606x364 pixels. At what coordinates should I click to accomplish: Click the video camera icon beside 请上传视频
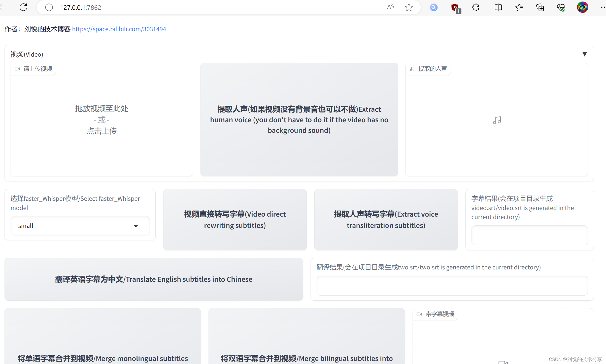point(17,68)
